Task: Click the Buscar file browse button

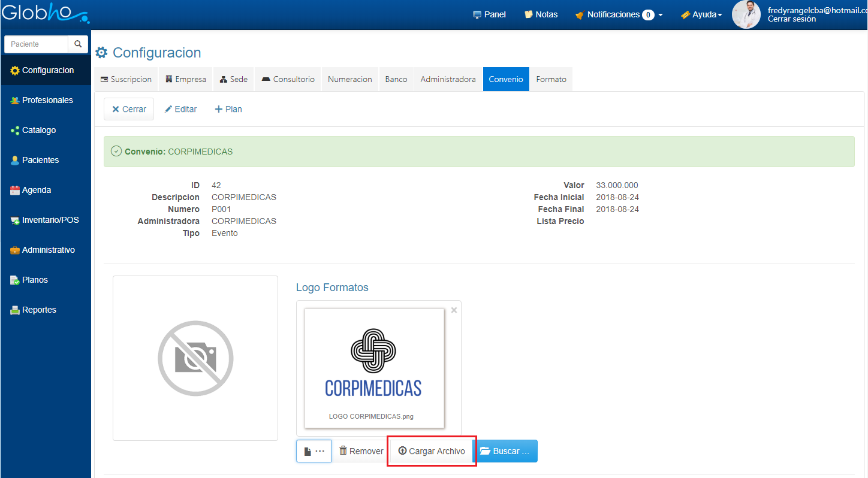Action: (x=505, y=451)
